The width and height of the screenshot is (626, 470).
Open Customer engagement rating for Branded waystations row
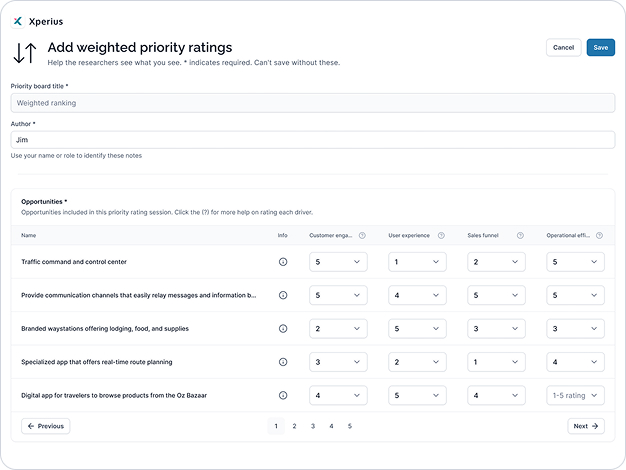point(338,329)
